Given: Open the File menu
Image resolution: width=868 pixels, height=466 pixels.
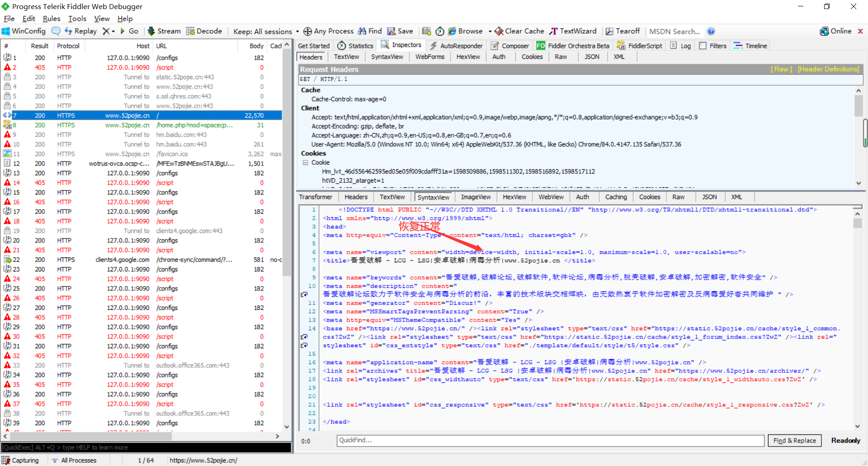Looking at the screenshot, I should [x=9, y=19].
